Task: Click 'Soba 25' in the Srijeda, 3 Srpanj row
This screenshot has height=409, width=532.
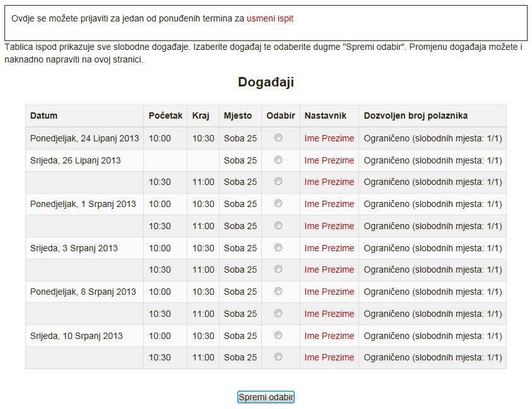Action: 240,248
